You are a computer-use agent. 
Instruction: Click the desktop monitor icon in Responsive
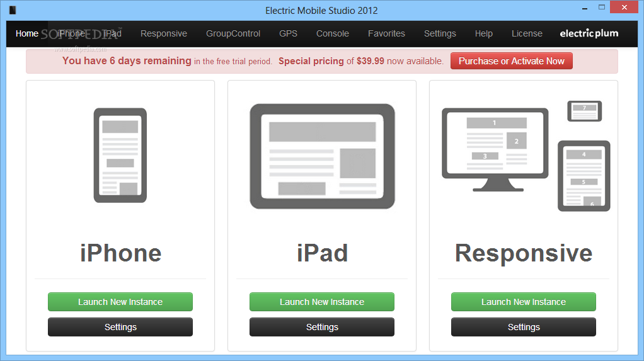[495, 150]
